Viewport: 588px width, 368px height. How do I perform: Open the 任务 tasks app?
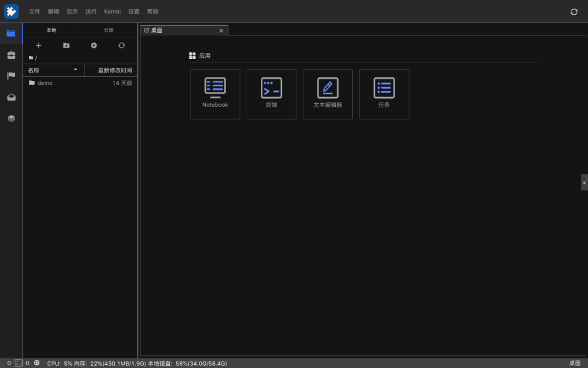click(384, 94)
